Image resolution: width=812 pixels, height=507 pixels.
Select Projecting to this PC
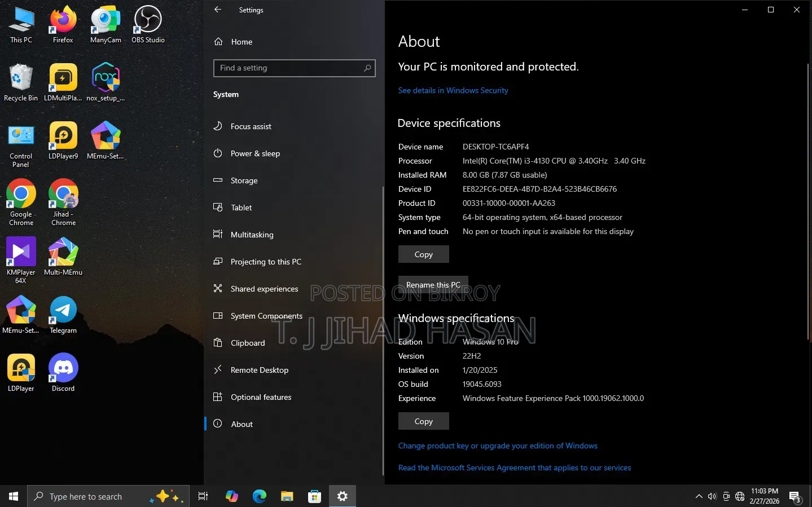[266, 262]
